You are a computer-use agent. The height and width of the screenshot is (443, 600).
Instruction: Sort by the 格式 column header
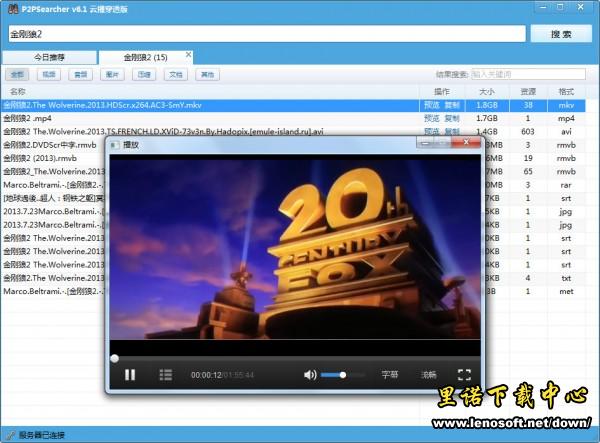point(566,92)
